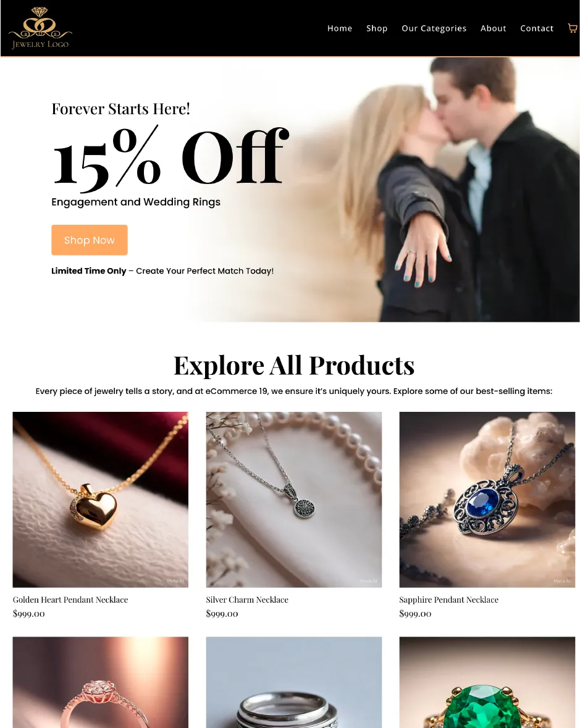The height and width of the screenshot is (728, 580).
Task: Click the Golden Heart Pendant Necklace title
Action: [70, 600]
